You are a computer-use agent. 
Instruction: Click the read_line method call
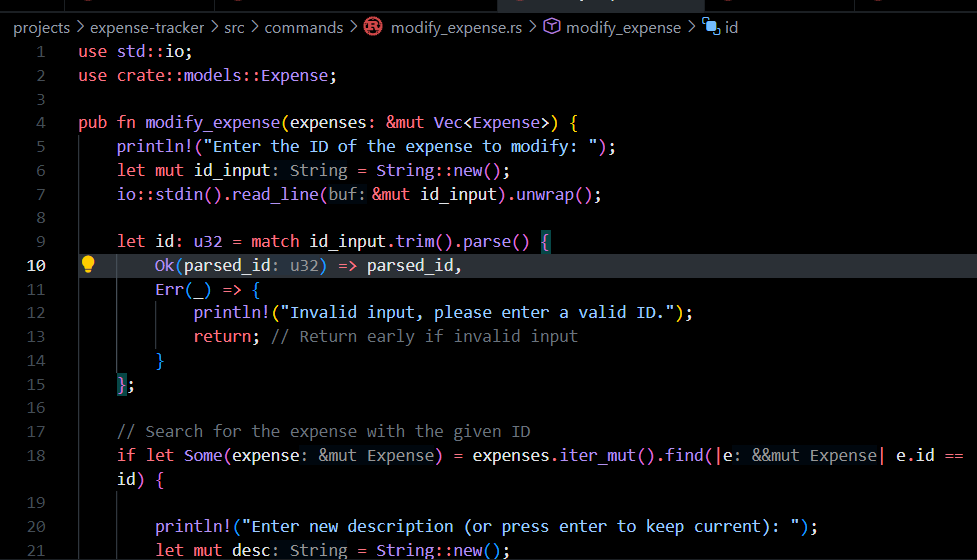(x=275, y=194)
